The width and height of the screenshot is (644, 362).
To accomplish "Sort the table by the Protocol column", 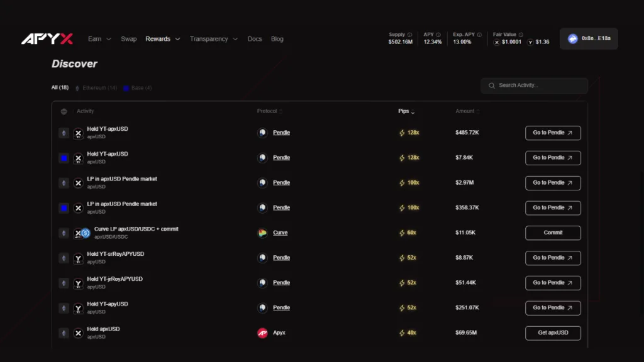I will [x=269, y=111].
